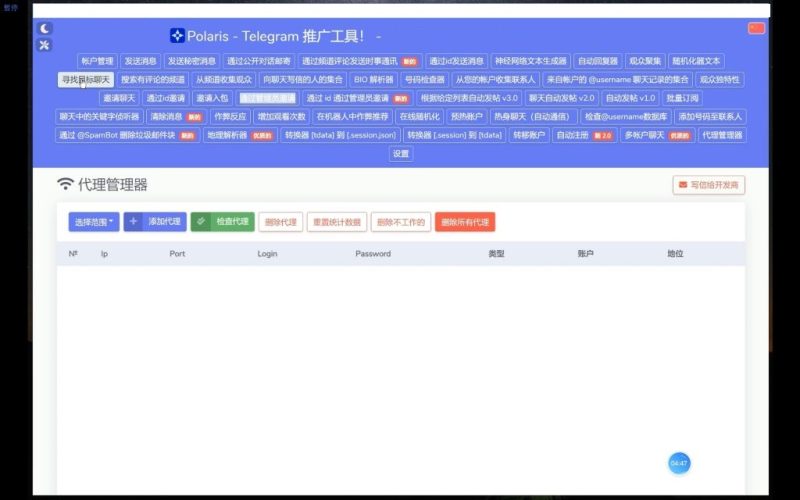Open 观众独特性 menu item
The height and width of the screenshot is (500, 800).
click(719, 80)
